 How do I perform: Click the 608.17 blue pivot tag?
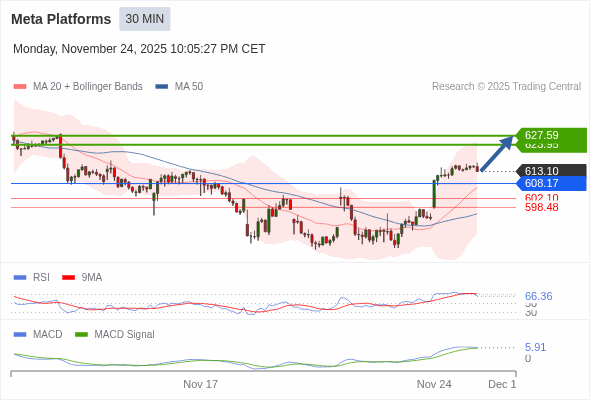(551, 183)
